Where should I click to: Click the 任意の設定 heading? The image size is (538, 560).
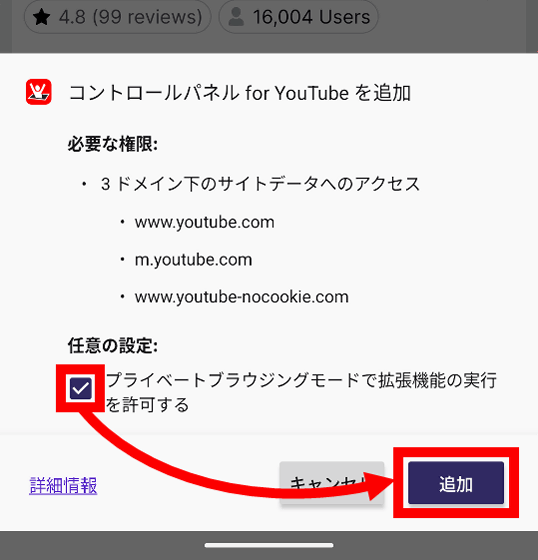click(x=113, y=345)
